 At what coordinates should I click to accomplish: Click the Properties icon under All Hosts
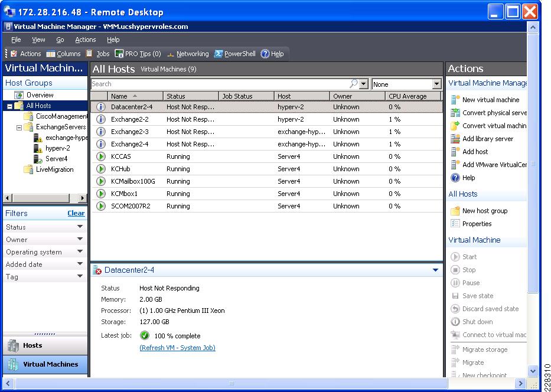[x=455, y=224]
